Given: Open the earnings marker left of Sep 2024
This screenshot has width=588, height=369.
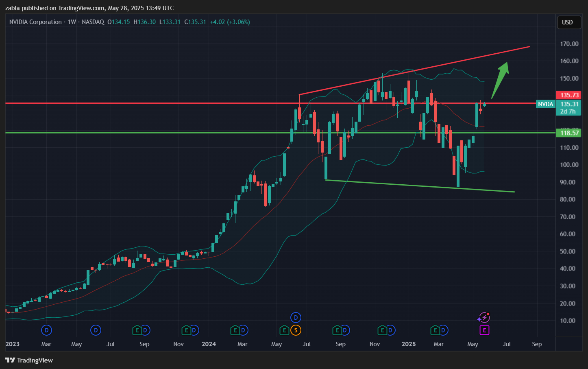Looking at the screenshot, I should tap(337, 330).
